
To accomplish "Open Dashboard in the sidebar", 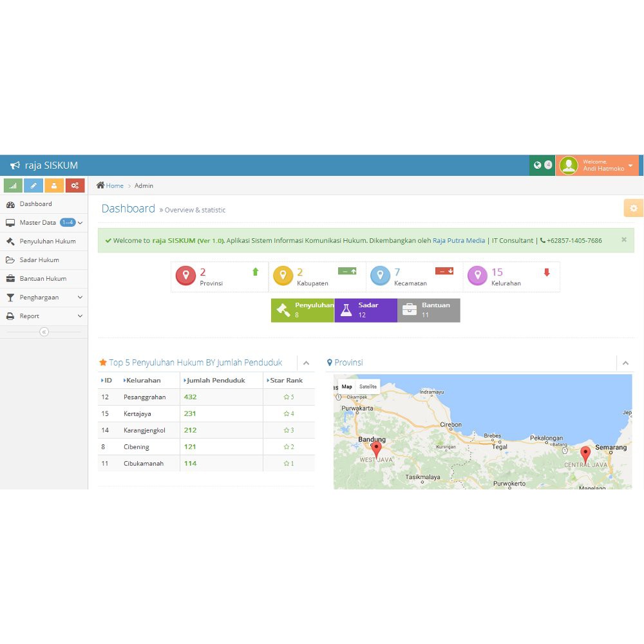I will (44, 204).
